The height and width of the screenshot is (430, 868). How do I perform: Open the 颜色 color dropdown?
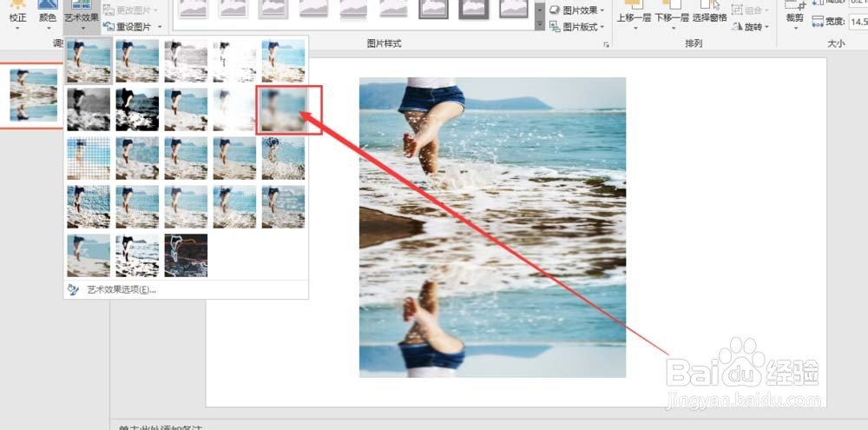pos(48,15)
